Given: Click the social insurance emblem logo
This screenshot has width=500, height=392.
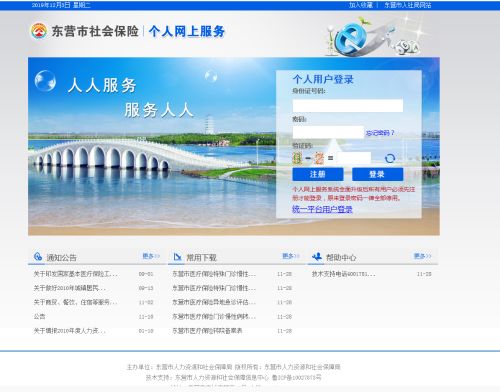Looking at the screenshot, I should click(x=39, y=31).
